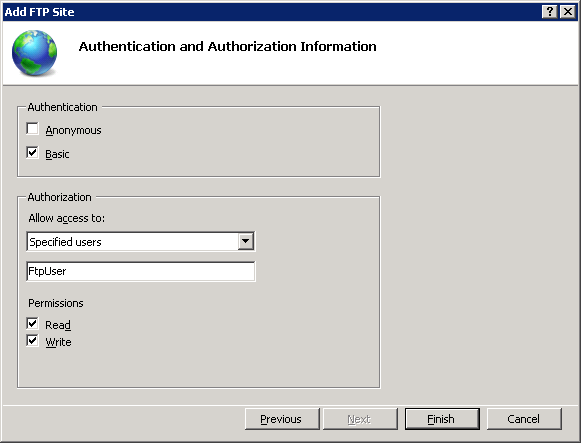The width and height of the screenshot is (581, 443).
Task: Toggle the Write permission checkbox
Action: 33,341
